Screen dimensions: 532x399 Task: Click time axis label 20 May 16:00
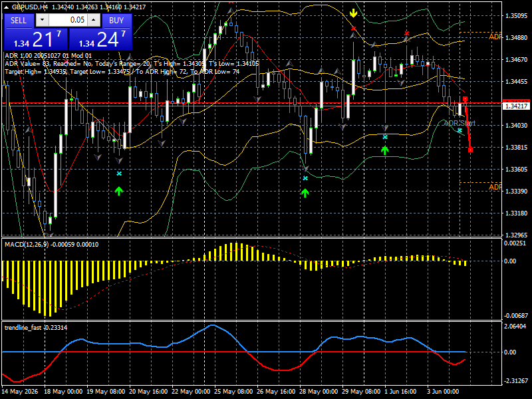148,391
